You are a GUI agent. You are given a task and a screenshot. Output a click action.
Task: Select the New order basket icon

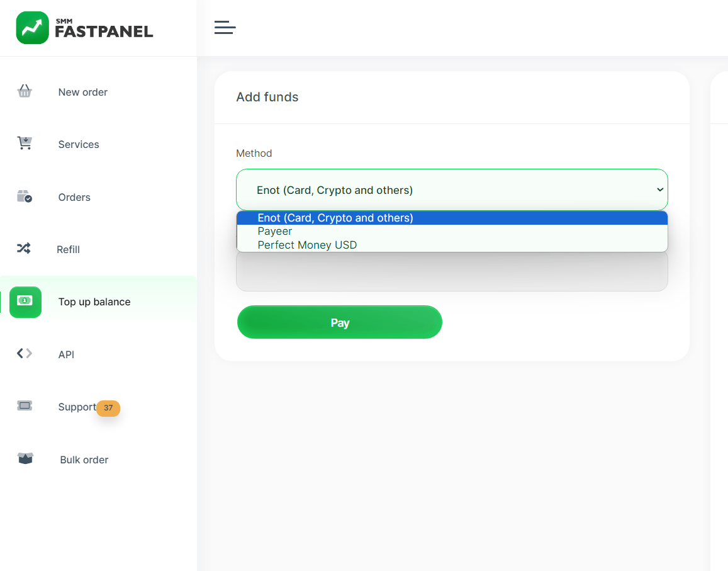coord(24,91)
